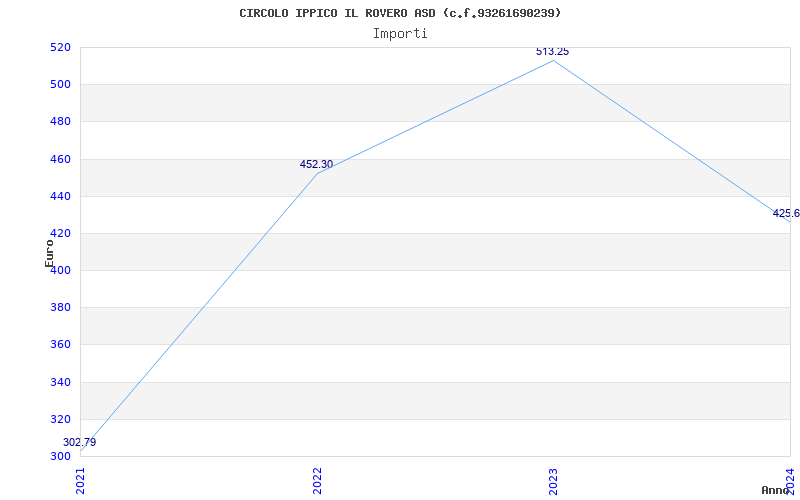
Task: Select the 302.79 data point label
Action: tap(80, 442)
